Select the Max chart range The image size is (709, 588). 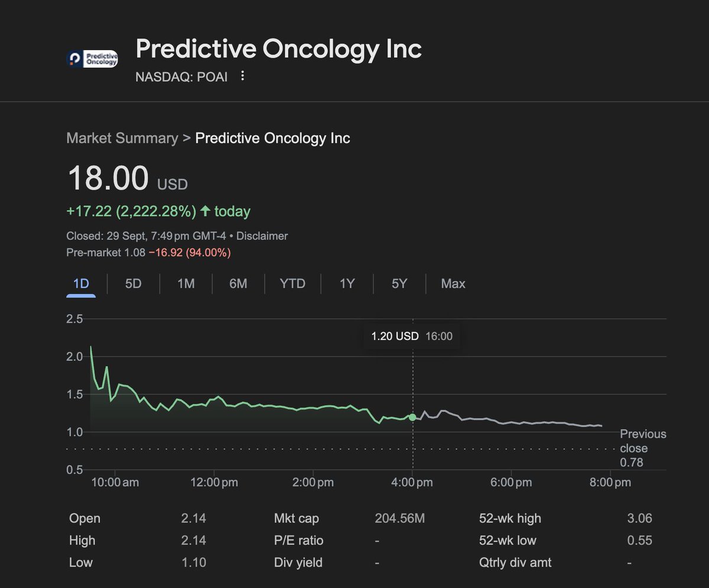click(453, 284)
